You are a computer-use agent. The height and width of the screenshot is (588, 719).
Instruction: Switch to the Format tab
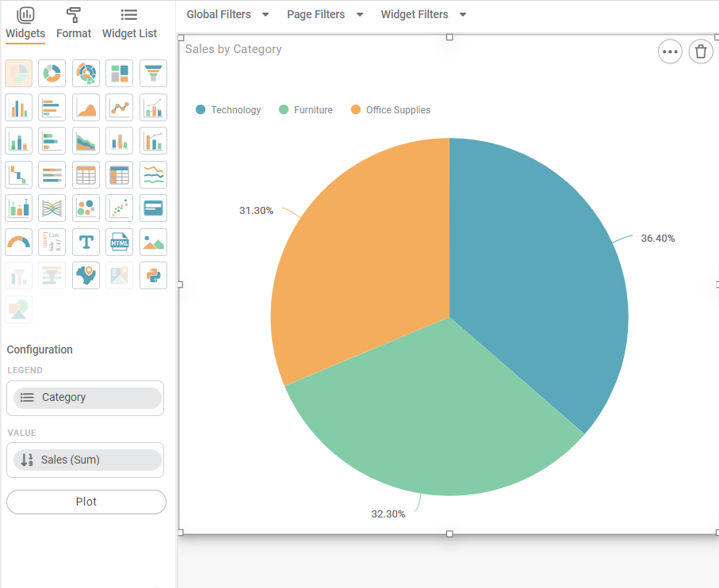coord(74,23)
